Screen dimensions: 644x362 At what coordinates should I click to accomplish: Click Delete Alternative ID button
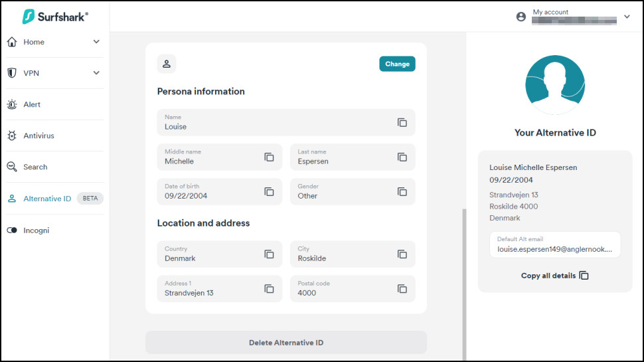(x=286, y=342)
